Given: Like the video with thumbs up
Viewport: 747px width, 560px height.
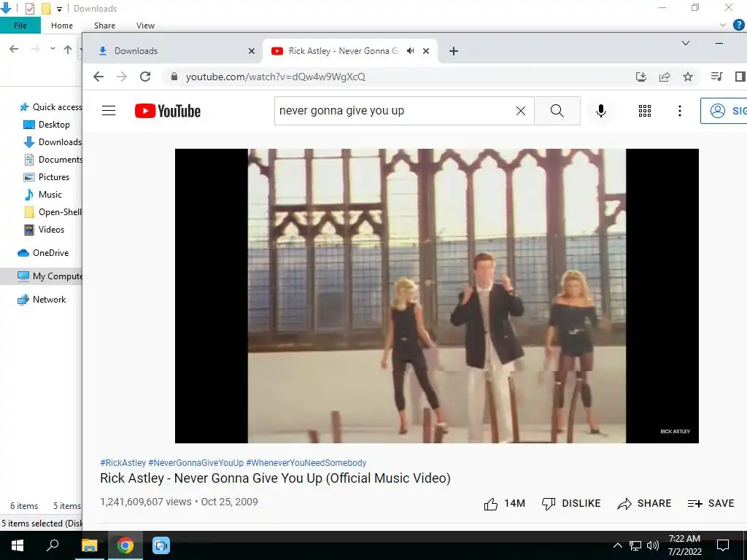Looking at the screenshot, I should coord(504,503).
